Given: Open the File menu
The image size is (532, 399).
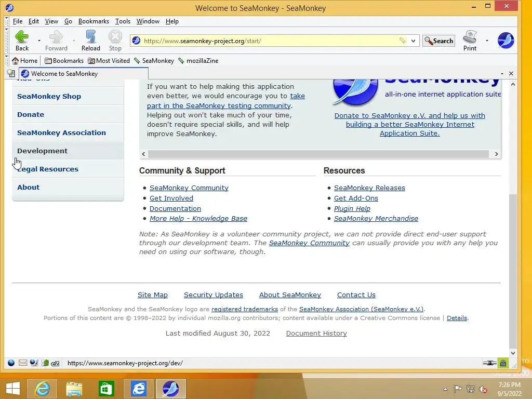Looking at the screenshot, I should tap(18, 21).
